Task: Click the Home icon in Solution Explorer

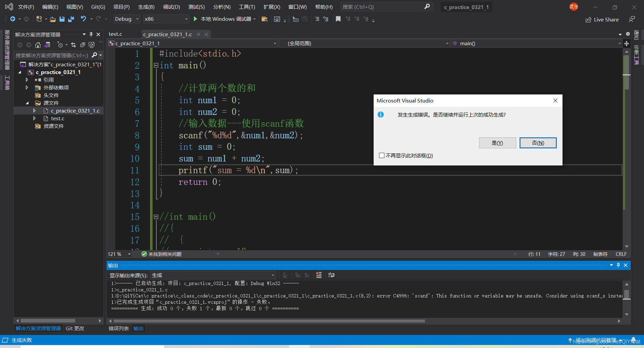Action: [38, 45]
